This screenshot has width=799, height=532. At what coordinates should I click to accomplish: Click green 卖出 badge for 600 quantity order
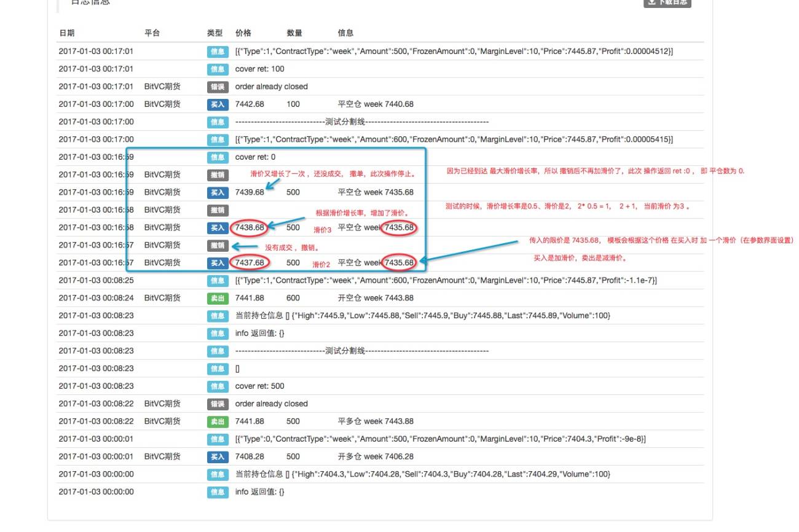pyautogui.click(x=218, y=299)
